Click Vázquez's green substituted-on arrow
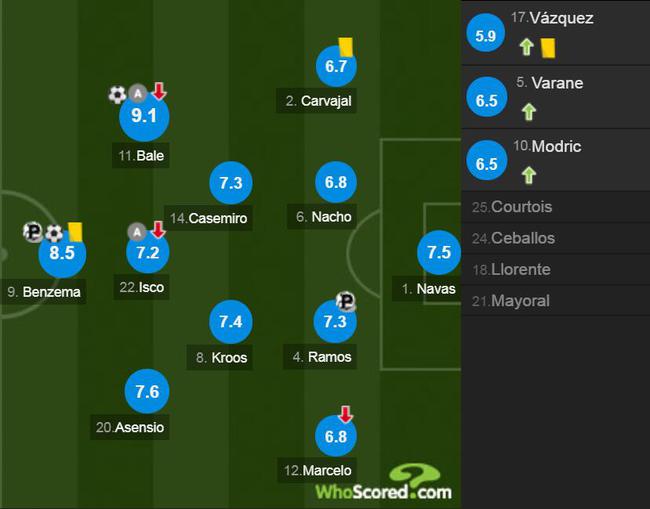Screen dimensions: 650x509 [527, 47]
